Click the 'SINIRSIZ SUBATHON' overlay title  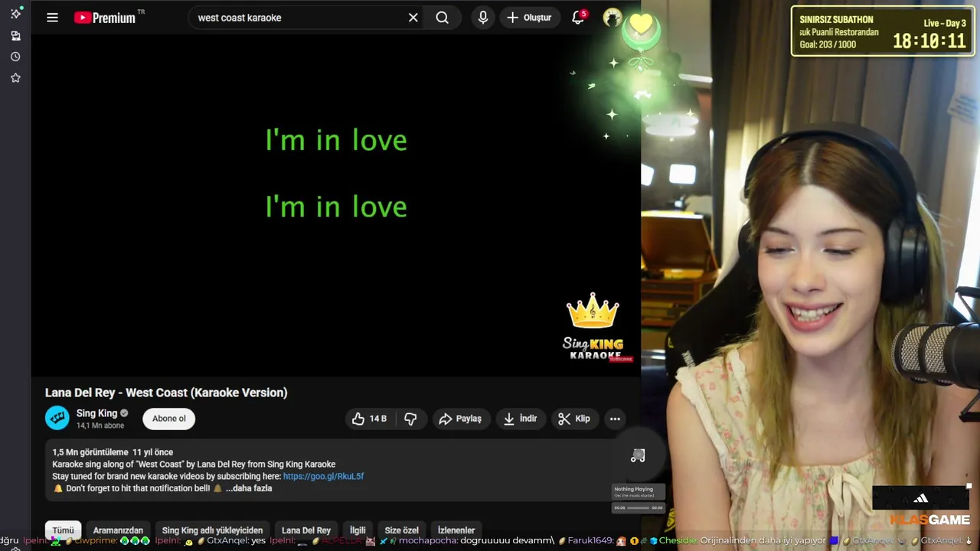pyautogui.click(x=836, y=20)
